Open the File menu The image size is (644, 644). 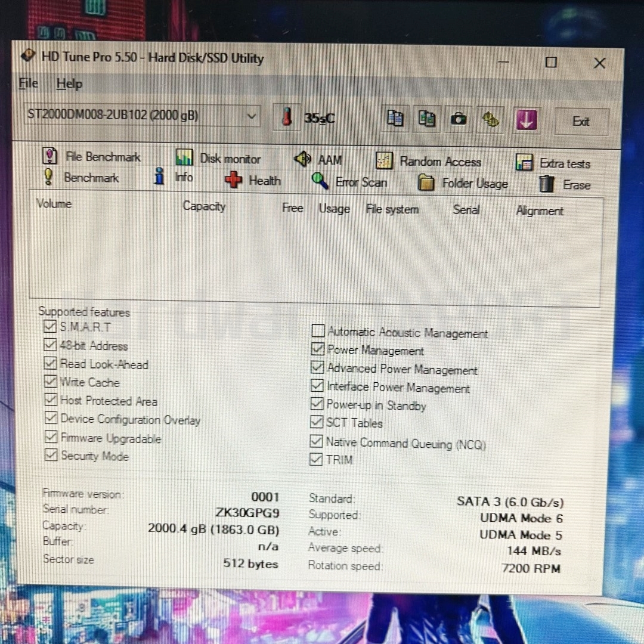29,83
